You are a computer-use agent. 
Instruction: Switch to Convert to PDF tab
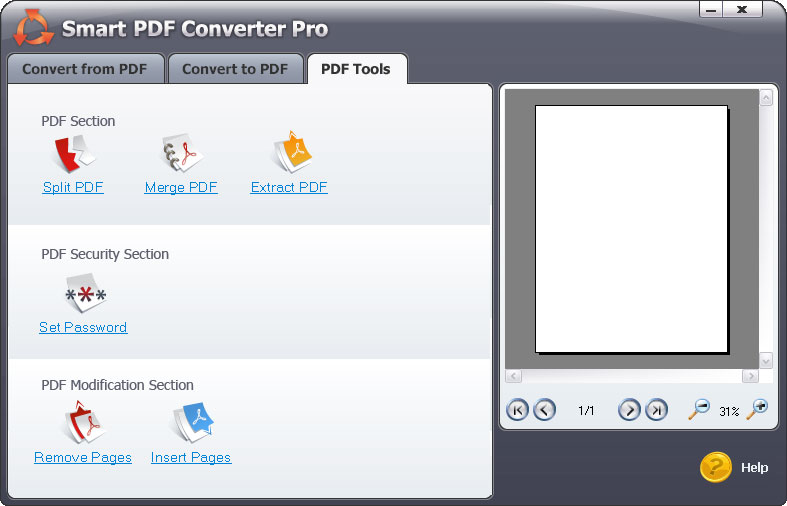[x=235, y=69]
